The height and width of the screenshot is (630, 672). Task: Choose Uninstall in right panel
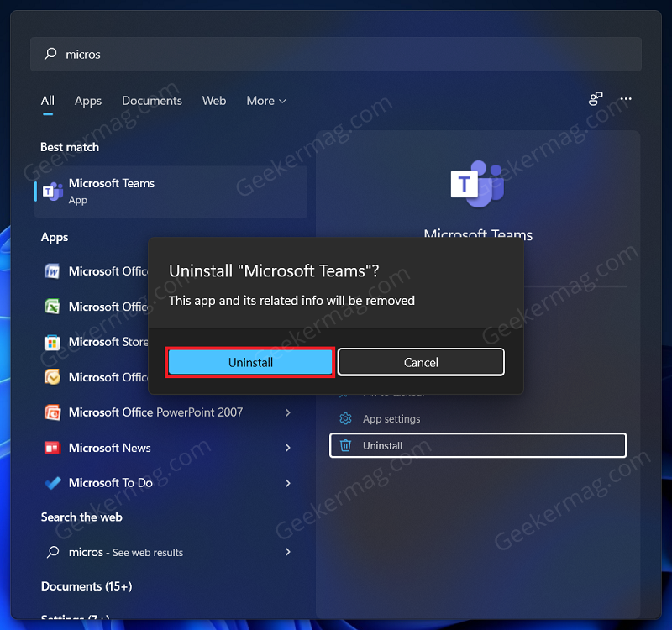(477, 445)
